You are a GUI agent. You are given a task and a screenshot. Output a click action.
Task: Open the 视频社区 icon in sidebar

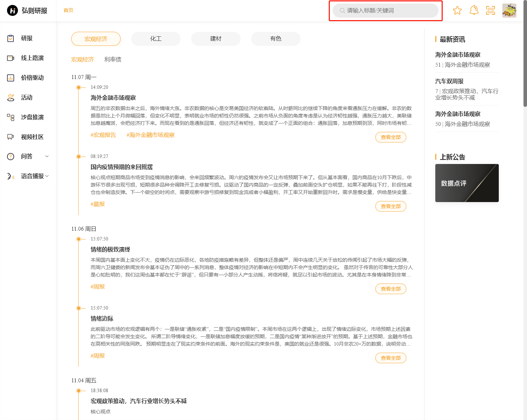pyautogui.click(x=11, y=137)
